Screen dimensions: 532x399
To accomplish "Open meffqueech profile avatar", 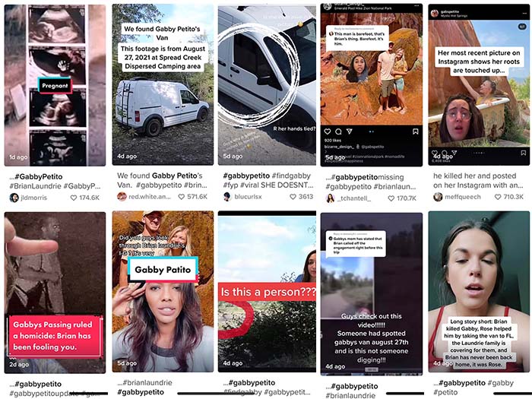I will pos(438,197).
